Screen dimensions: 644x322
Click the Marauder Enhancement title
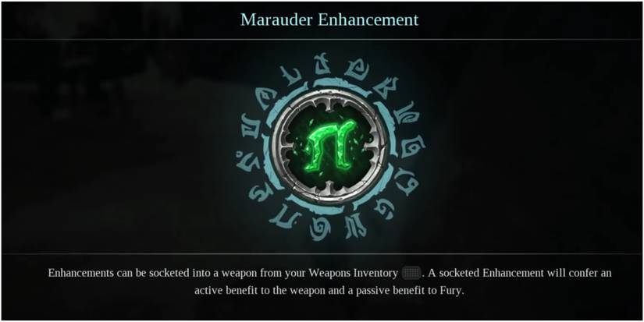pos(329,19)
